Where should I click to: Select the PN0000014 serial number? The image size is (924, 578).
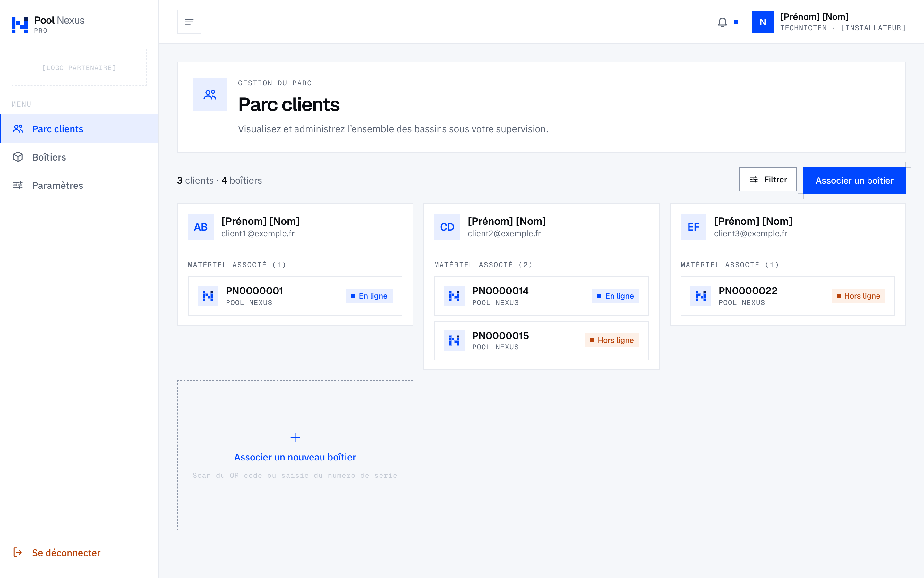coord(501,291)
